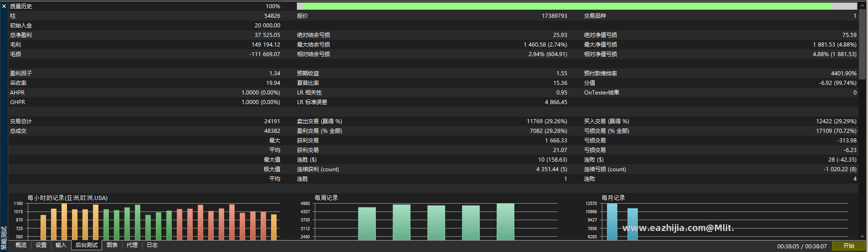Select the 盈利交易 value 7082 (29.28%)
The width and height of the screenshot is (868, 252).
coord(549,131)
